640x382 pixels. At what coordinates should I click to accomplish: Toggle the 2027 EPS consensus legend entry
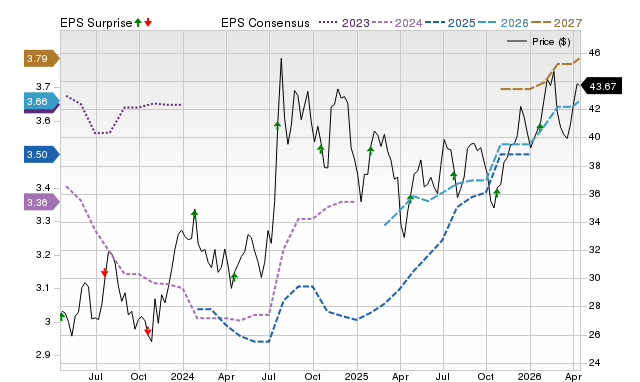(x=556, y=23)
